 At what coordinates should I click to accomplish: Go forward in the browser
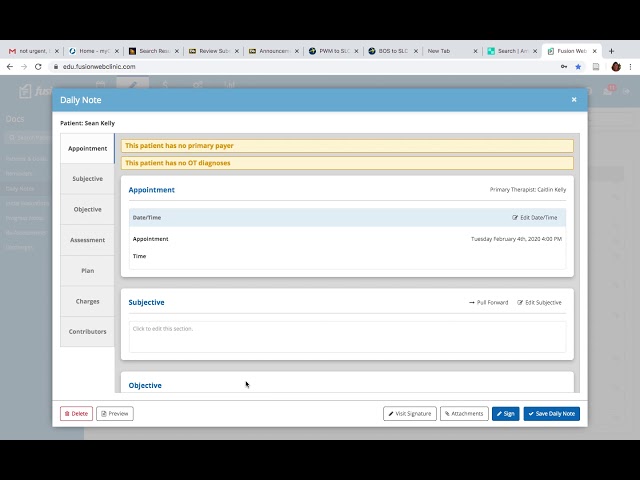[x=24, y=67]
